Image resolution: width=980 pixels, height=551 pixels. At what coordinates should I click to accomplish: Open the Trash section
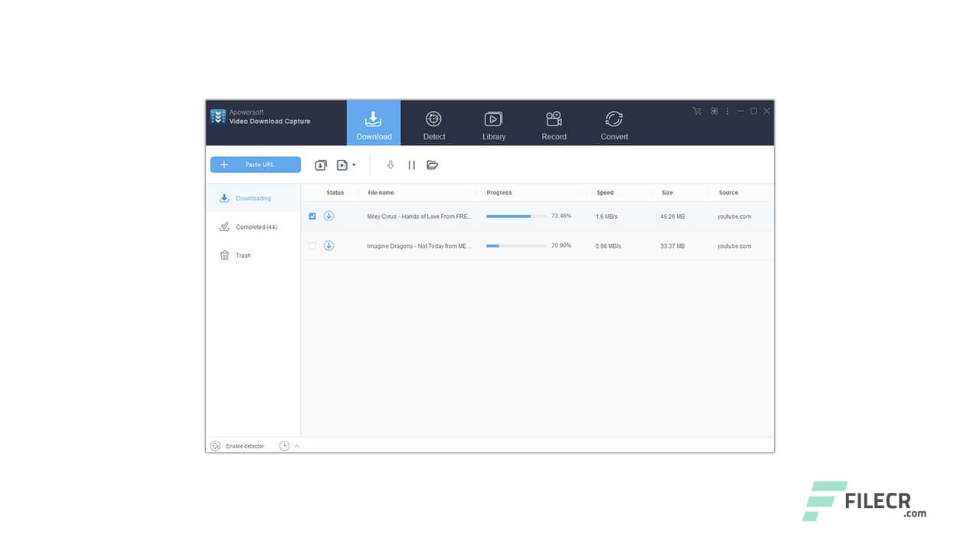[x=242, y=256]
